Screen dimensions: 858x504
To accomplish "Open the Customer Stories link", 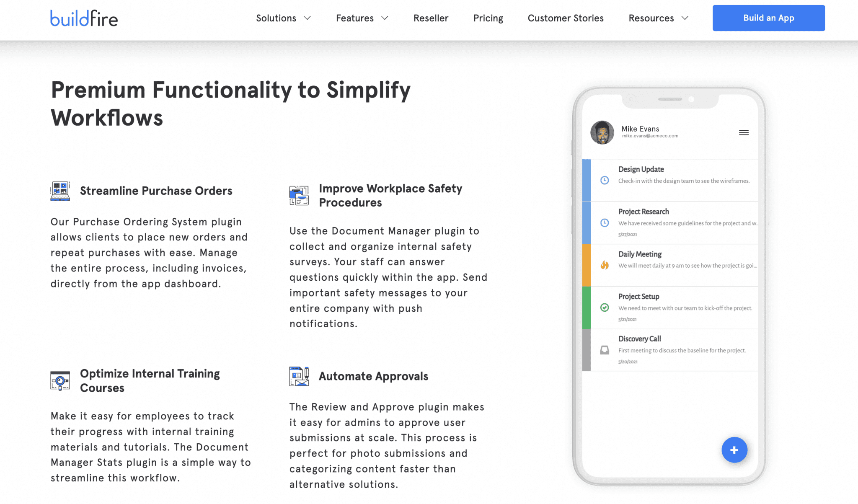I will 565,18.
